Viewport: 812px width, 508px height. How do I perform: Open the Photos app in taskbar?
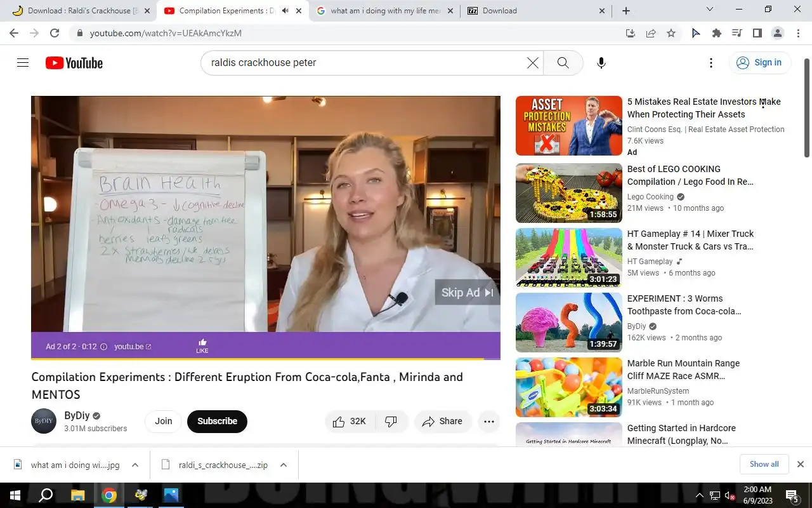click(171, 495)
